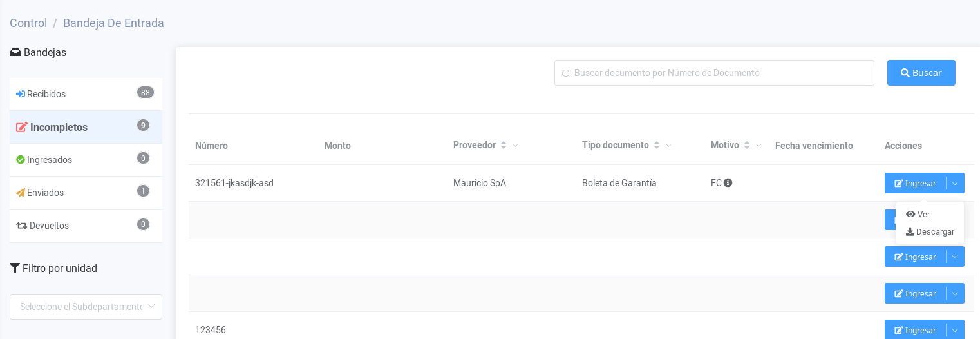The width and height of the screenshot is (980, 339).
Task: Click the document number search field
Action: pyautogui.click(x=715, y=73)
